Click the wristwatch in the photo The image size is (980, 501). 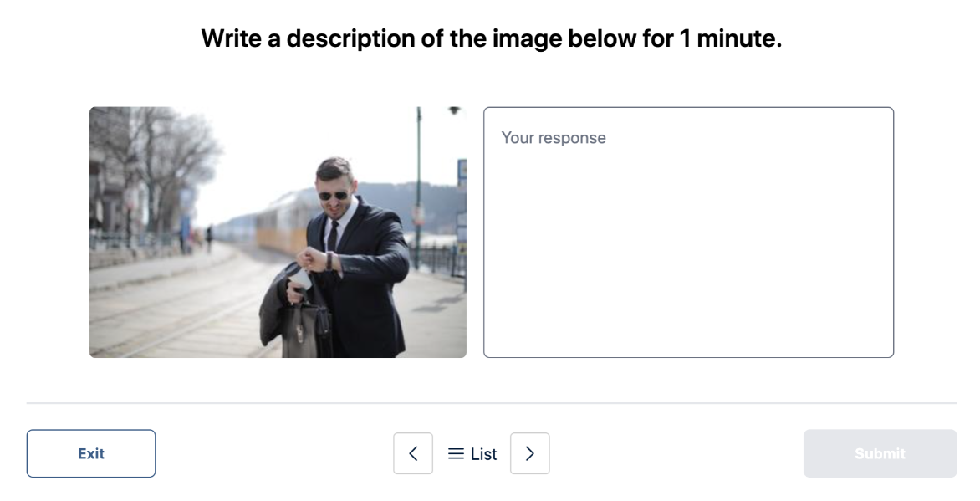(329, 260)
